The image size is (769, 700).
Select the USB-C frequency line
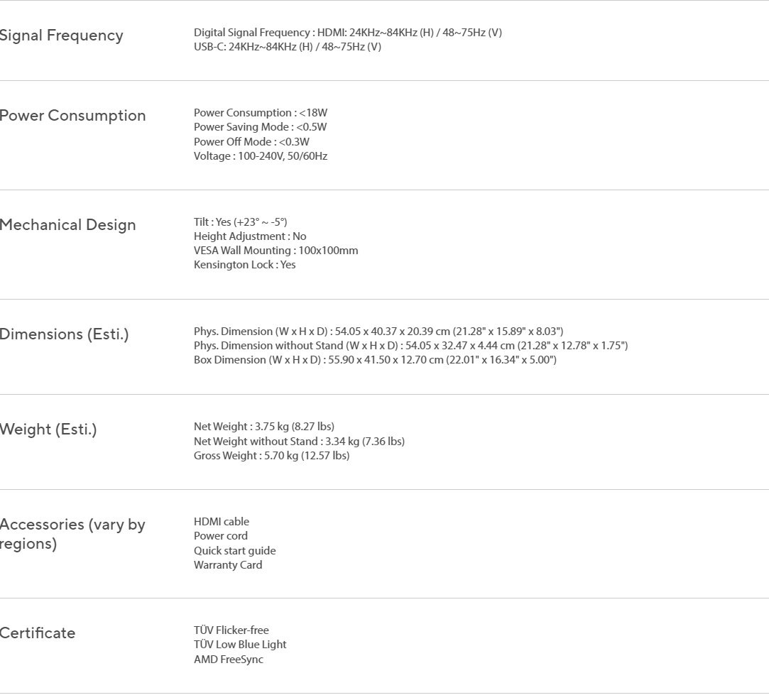(288, 47)
